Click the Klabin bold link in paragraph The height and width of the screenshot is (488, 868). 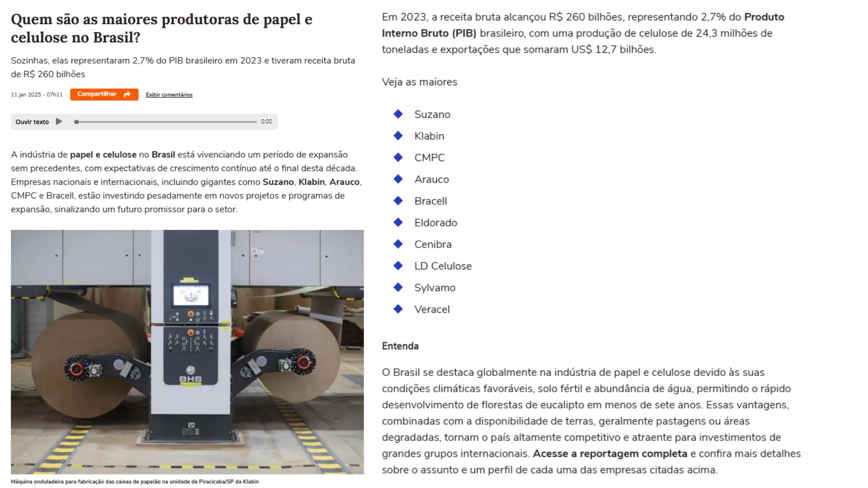coord(311,182)
